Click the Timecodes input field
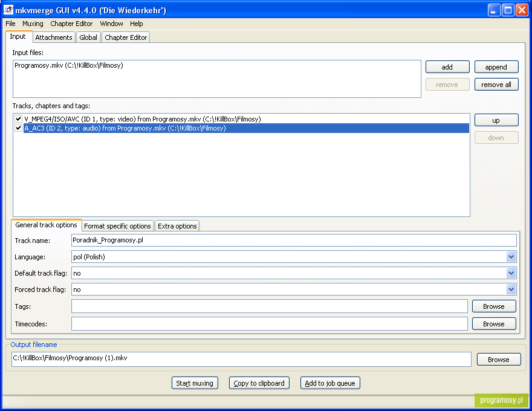Screen dimensions: 532x411 point(270,324)
